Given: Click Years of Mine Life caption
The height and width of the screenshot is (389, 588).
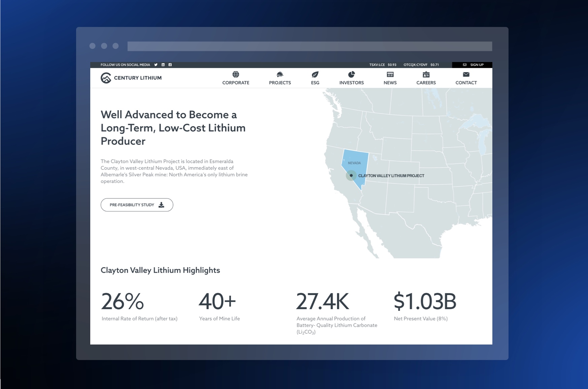Looking at the screenshot, I should pyautogui.click(x=220, y=319).
